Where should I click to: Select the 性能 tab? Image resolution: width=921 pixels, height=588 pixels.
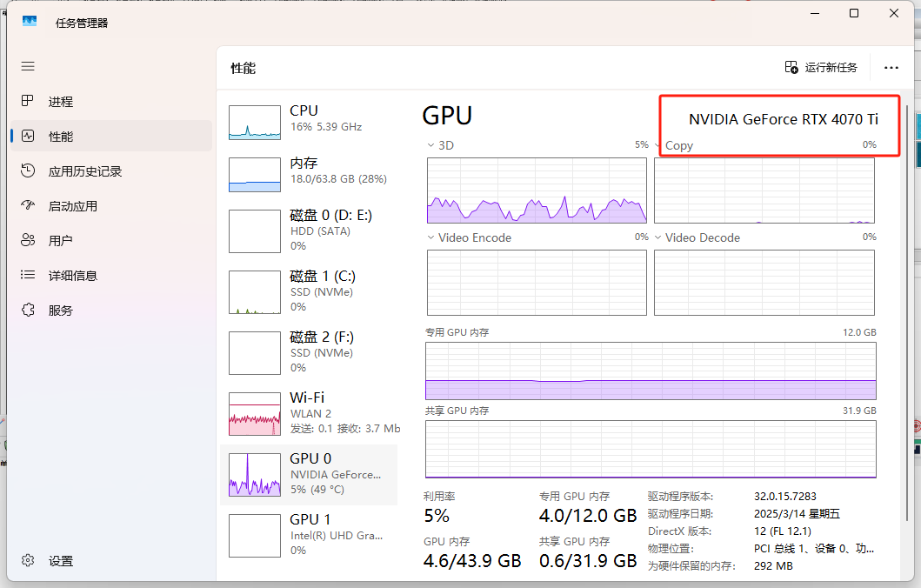(111, 137)
